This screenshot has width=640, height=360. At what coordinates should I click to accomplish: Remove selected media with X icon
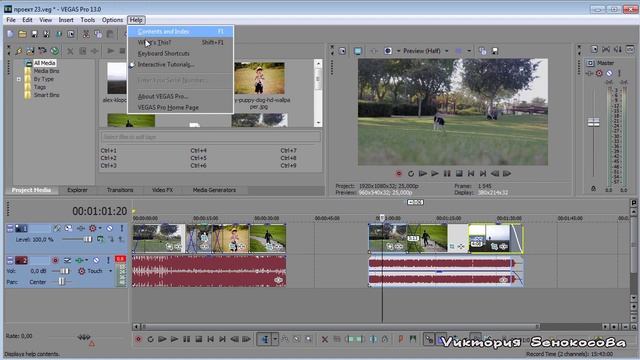pos(70,51)
